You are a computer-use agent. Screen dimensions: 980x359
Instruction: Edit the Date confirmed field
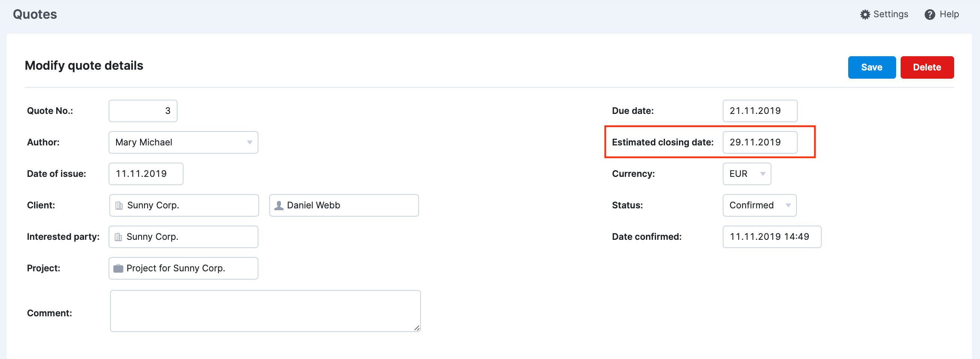pos(771,237)
